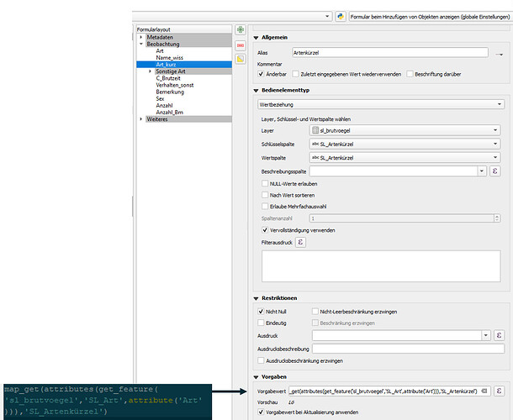
Task: Enable Nach Wert sortieren
Action: coord(265,195)
